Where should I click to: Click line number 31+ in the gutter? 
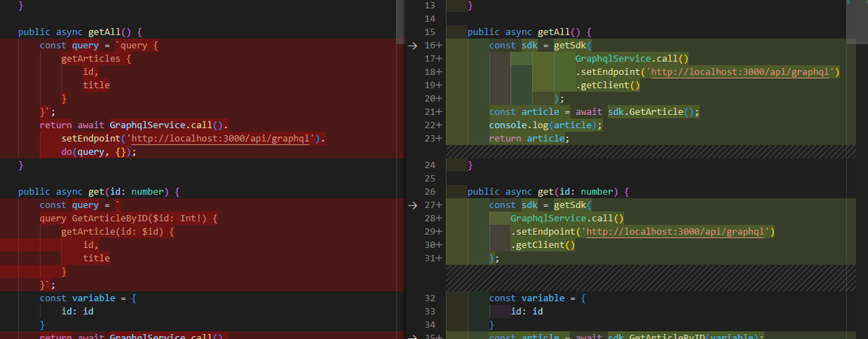pyautogui.click(x=433, y=258)
